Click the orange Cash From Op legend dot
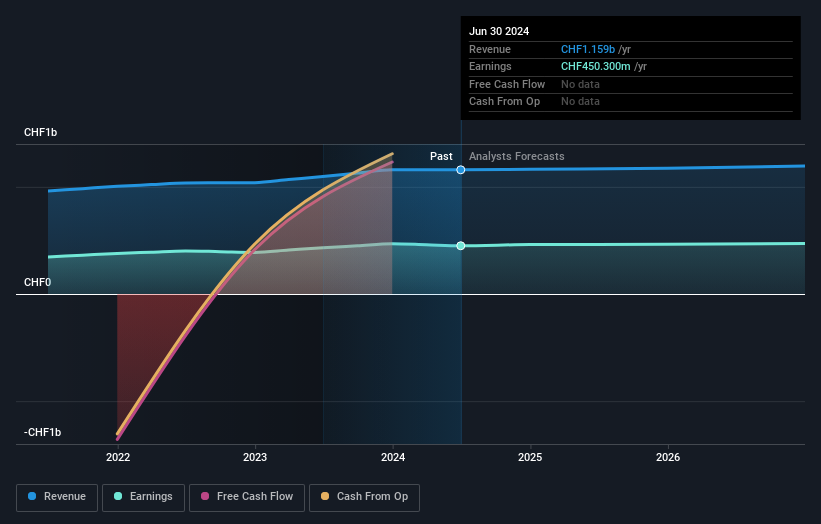Screen dimensions: 821x524 coord(325,496)
